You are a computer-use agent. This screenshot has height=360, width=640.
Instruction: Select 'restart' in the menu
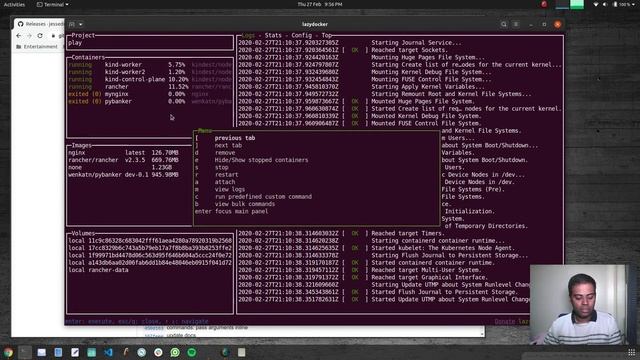(317, 175)
